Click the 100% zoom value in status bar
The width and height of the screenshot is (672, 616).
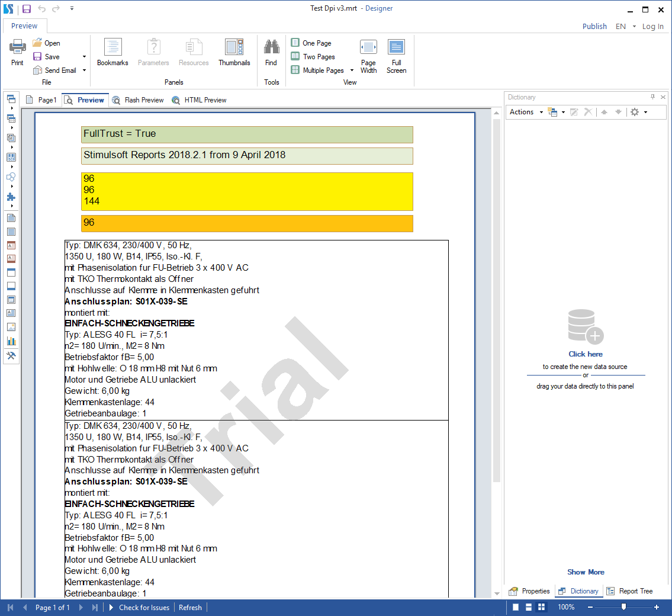pos(566,607)
